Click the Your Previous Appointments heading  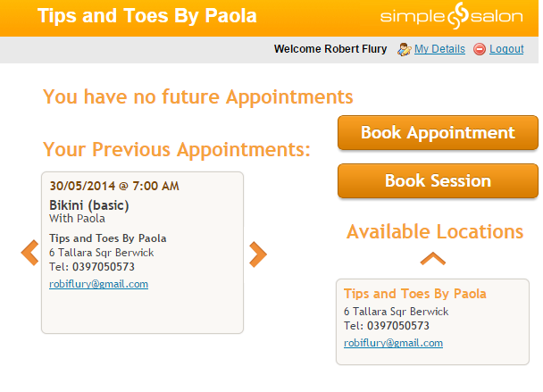coord(176,149)
